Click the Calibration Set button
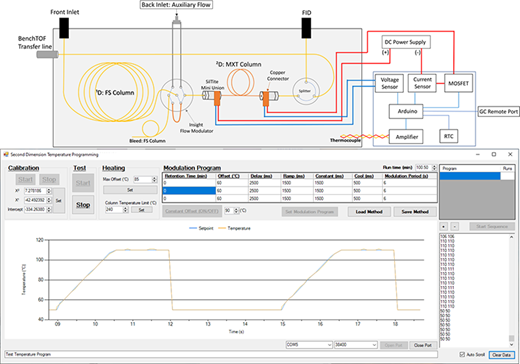This screenshot has width=520, height=364. point(59,201)
